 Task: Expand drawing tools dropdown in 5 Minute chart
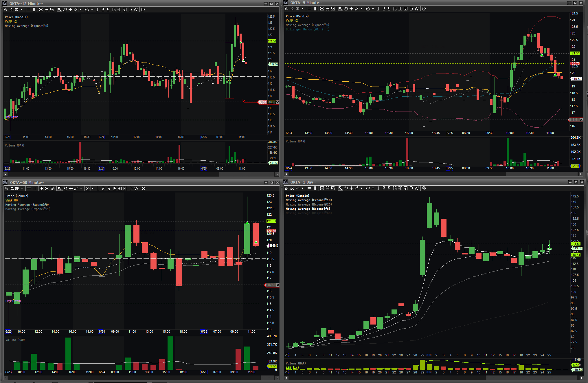tap(361, 9)
